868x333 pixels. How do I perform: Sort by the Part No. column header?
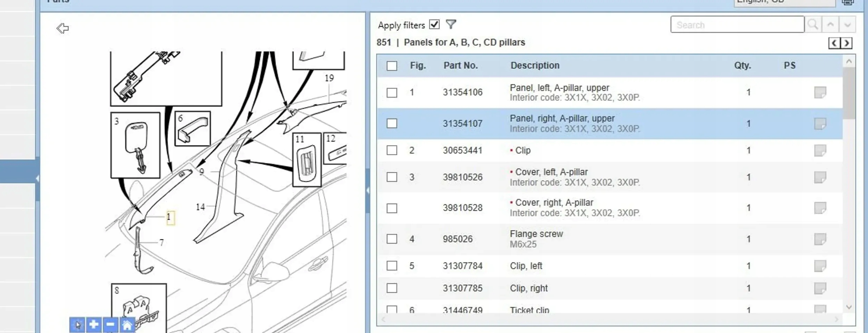coord(460,66)
